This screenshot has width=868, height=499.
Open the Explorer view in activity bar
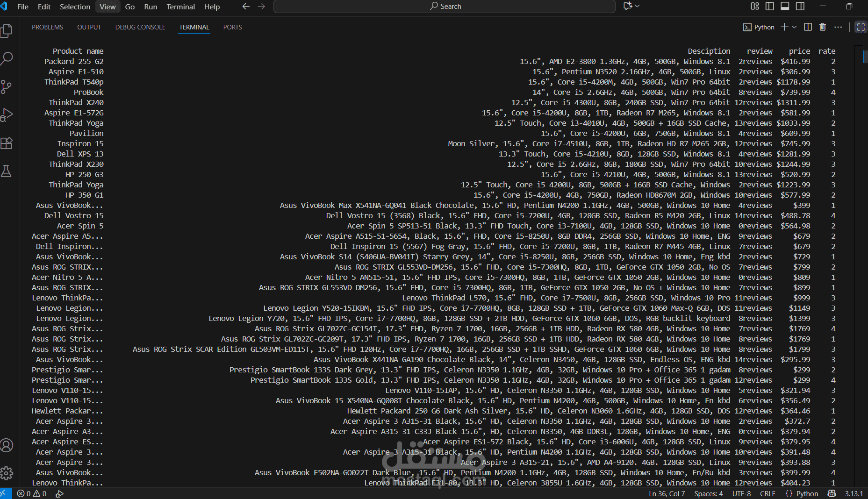point(7,31)
